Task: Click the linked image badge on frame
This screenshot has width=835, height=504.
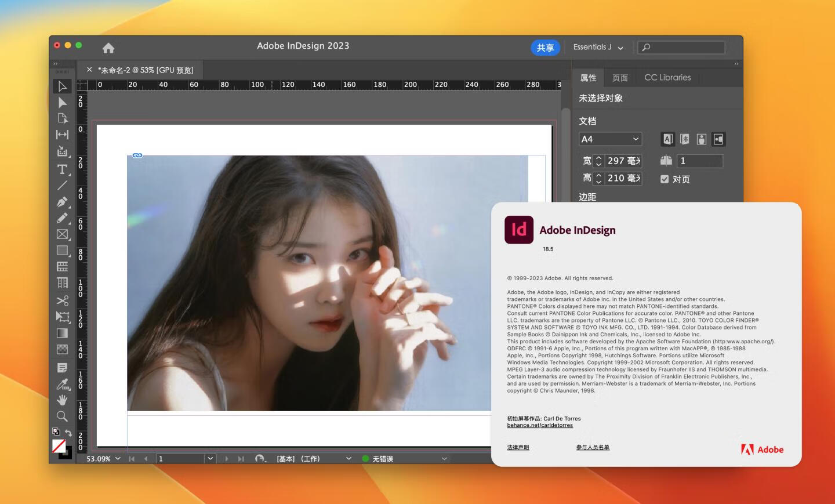Action: [x=137, y=155]
